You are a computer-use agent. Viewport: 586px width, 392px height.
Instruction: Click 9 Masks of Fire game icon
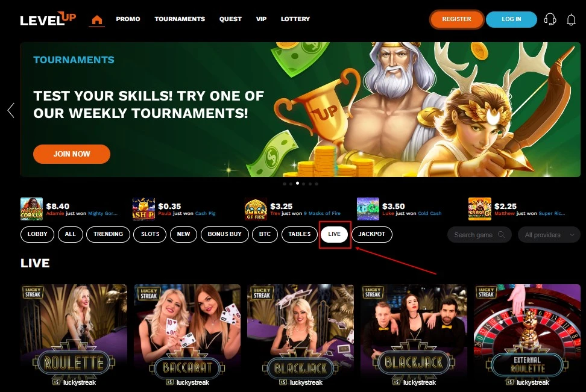tap(256, 209)
